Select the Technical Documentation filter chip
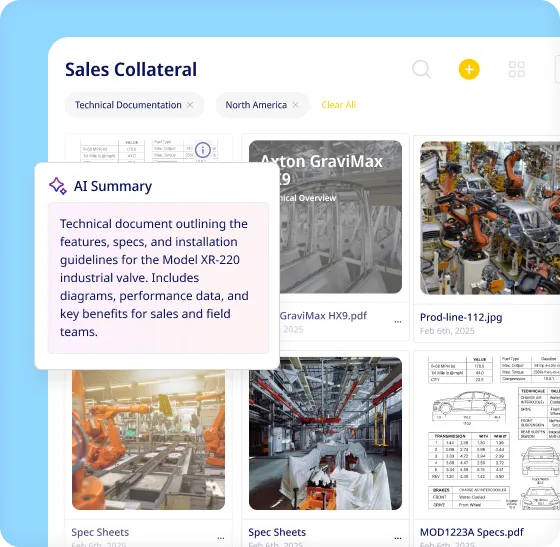560x547 pixels. (x=134, y=105)
